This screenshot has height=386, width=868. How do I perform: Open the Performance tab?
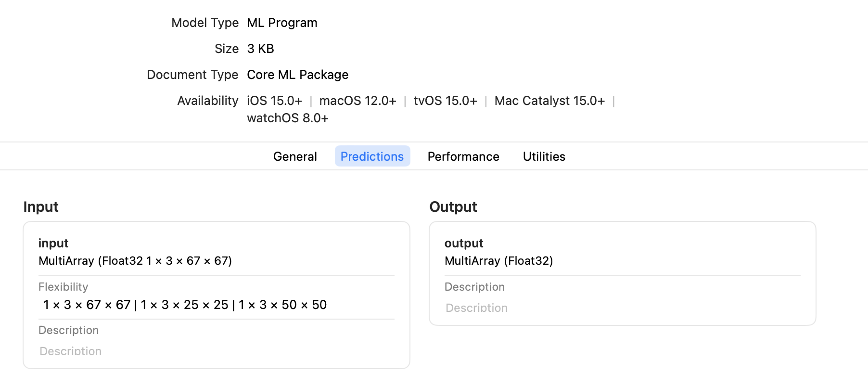pyautogui.click(x=463, y=156)
